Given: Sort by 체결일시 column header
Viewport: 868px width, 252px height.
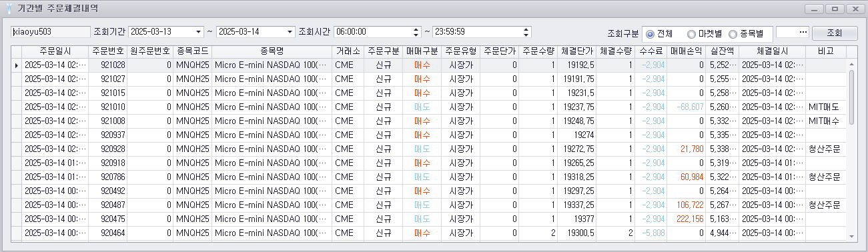Looking at the screenshot, I should [772, 51].
